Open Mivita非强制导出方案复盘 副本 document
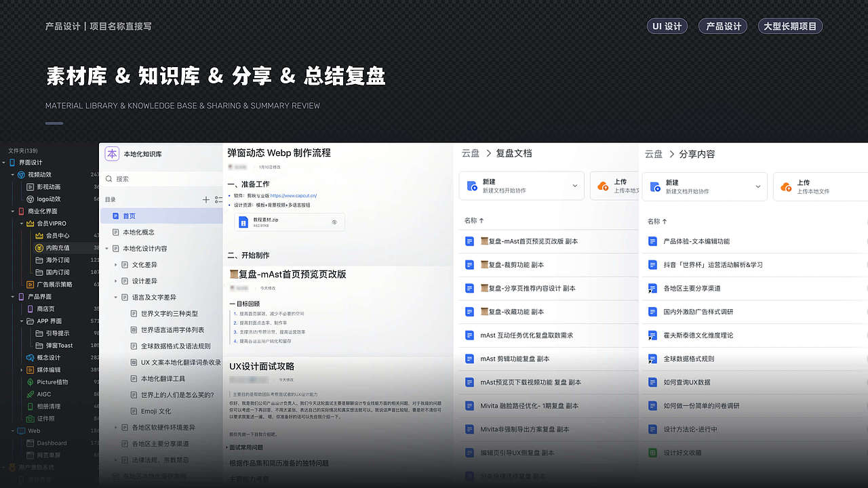Image resolution: width=868 pixels, height=488 pixels. point(525,430)
